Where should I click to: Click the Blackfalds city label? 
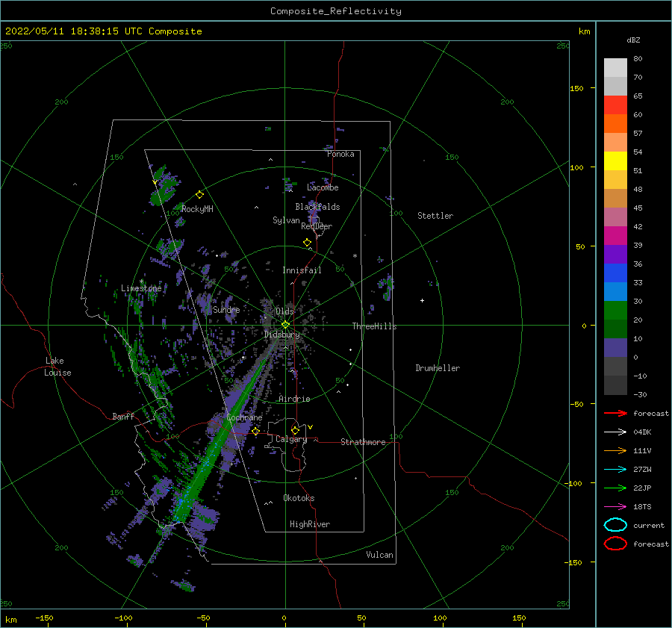click(x=317, y=207)
